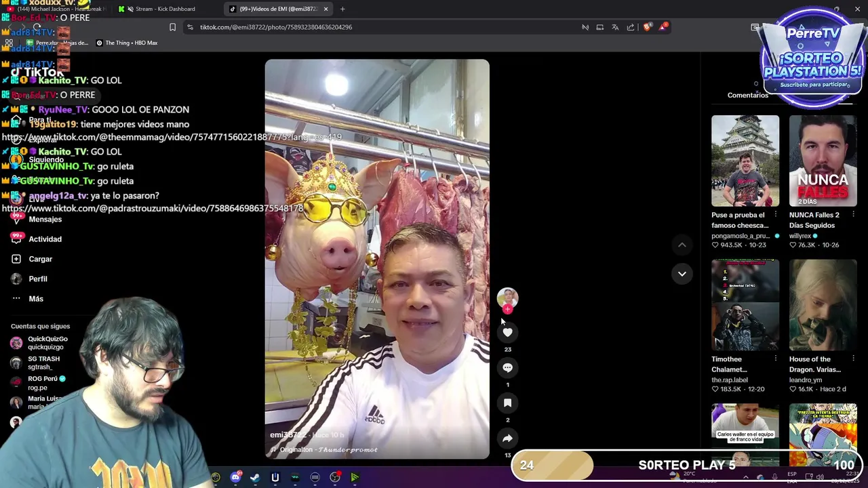Close the TikTok Videos de EMI tab

pos(325,9)
